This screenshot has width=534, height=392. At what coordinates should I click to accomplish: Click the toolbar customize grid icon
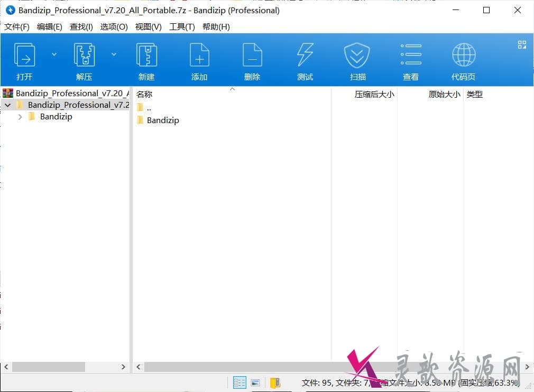tap(522, 44)
